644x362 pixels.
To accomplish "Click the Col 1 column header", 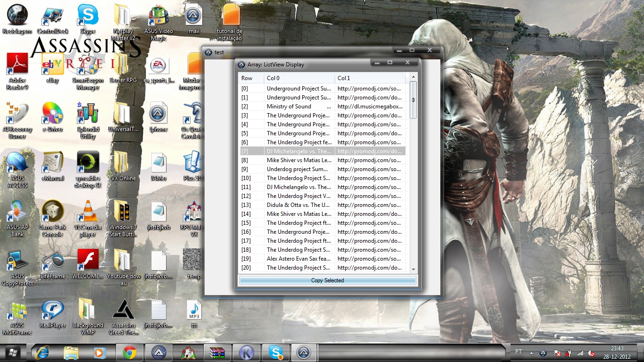I will point(370,78).
